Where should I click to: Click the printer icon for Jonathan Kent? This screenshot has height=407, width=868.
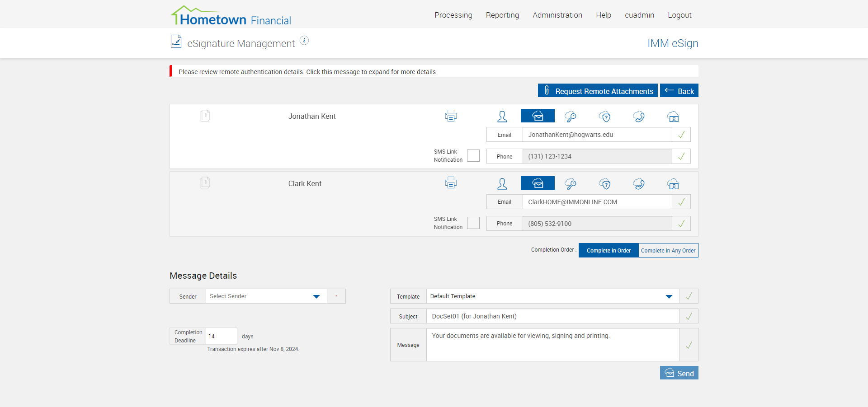(x=451, y=116)
